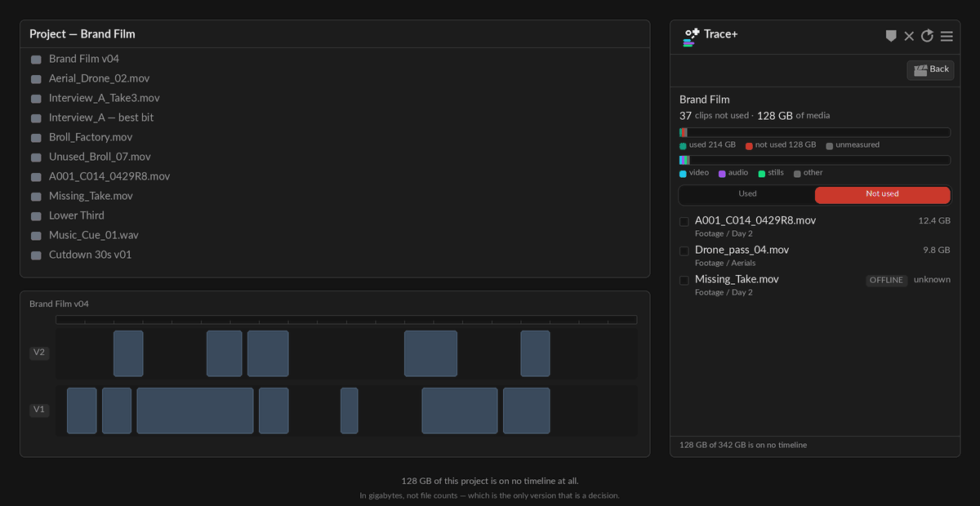The image size is (980, 506).
Task: Click the V1 track label
Action: click(39, 410)
